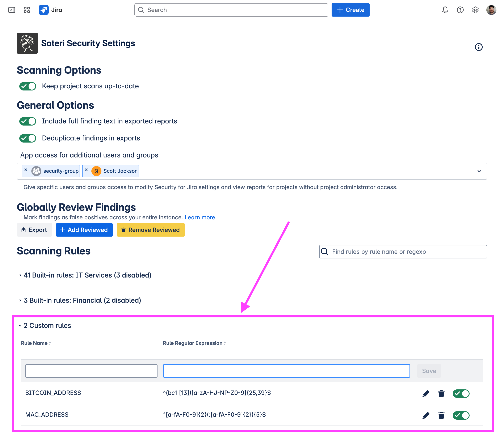Open the help question mark icon
The width and height of the screenshot is (504, 440).
click(460, 10)
